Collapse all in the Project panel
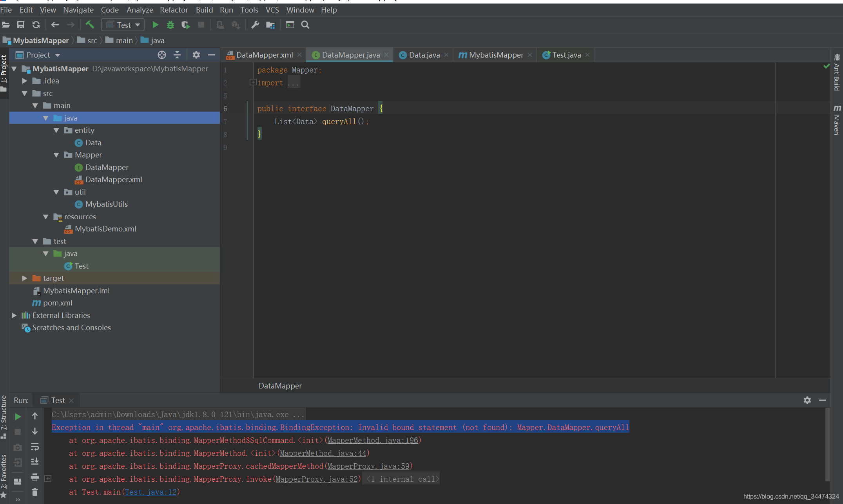The height and width of the screenshot is (504, 843). tap(177, 55)
